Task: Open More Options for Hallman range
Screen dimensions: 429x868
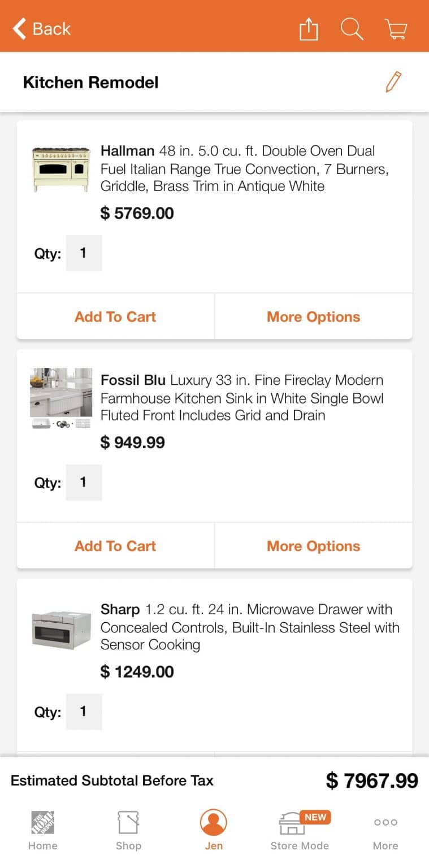Action: coord(313,316)
